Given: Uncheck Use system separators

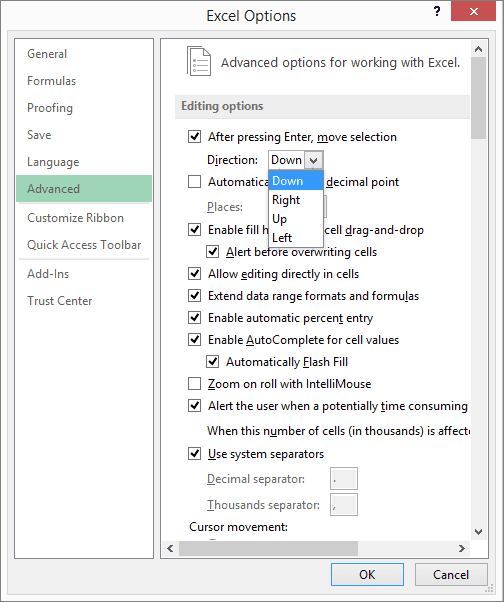Looking at the screenshot, I should [194, 453].
